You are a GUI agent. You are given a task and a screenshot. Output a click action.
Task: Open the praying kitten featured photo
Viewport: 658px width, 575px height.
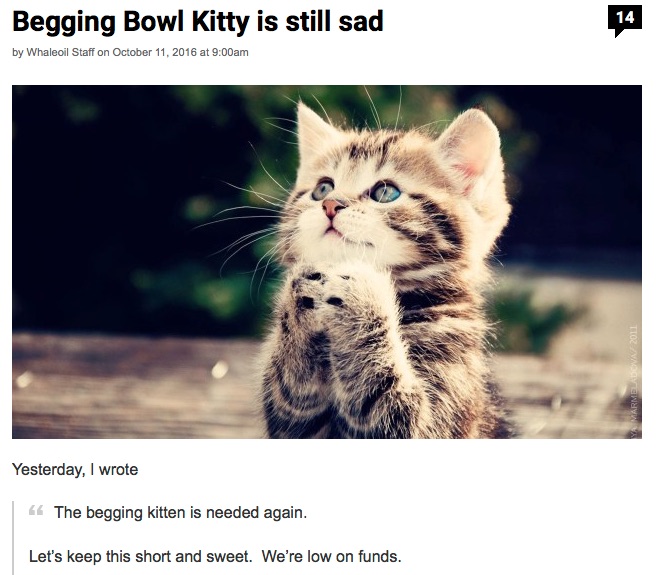326,262
